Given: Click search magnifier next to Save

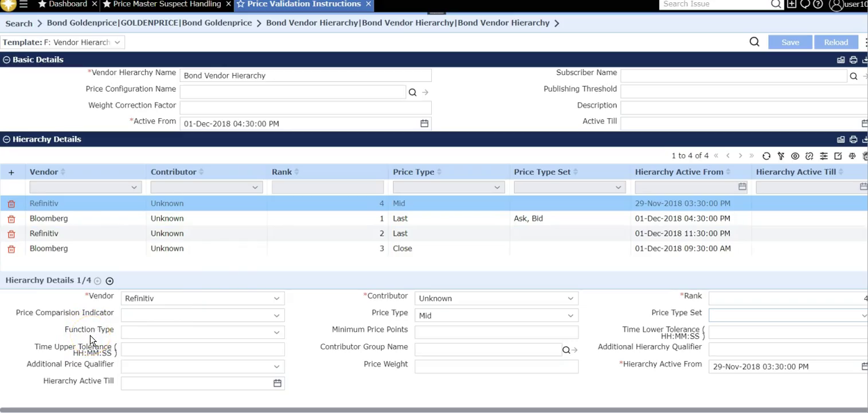Looking at the screenshot, I should click(x=754, y=42).
